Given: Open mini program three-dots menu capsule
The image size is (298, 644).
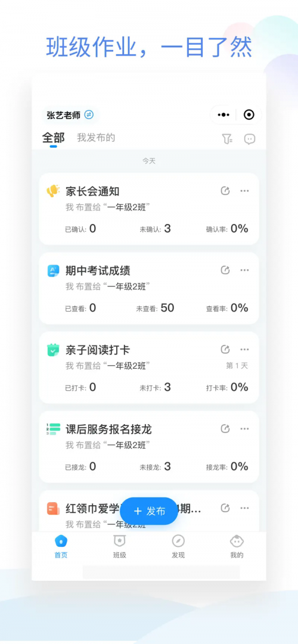Looking at the screenshot, I should pyautogui.click(x=223, y=115).
